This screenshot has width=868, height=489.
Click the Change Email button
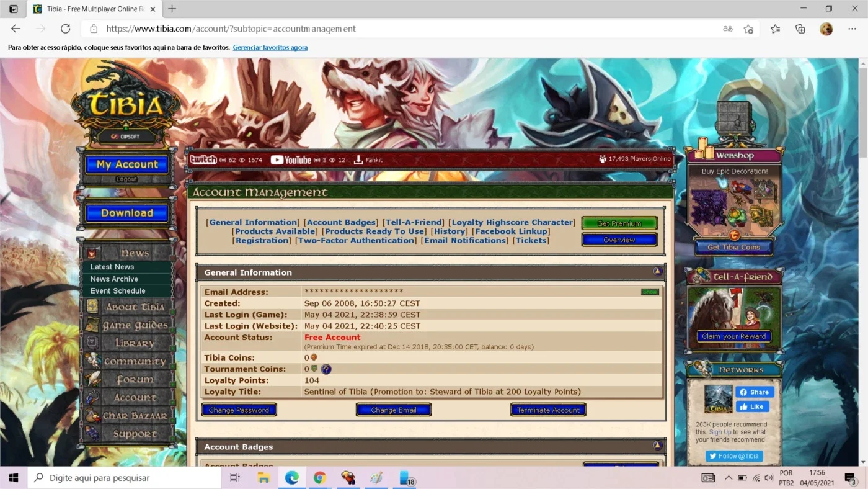pyautogui.click(x=394, y=410)
